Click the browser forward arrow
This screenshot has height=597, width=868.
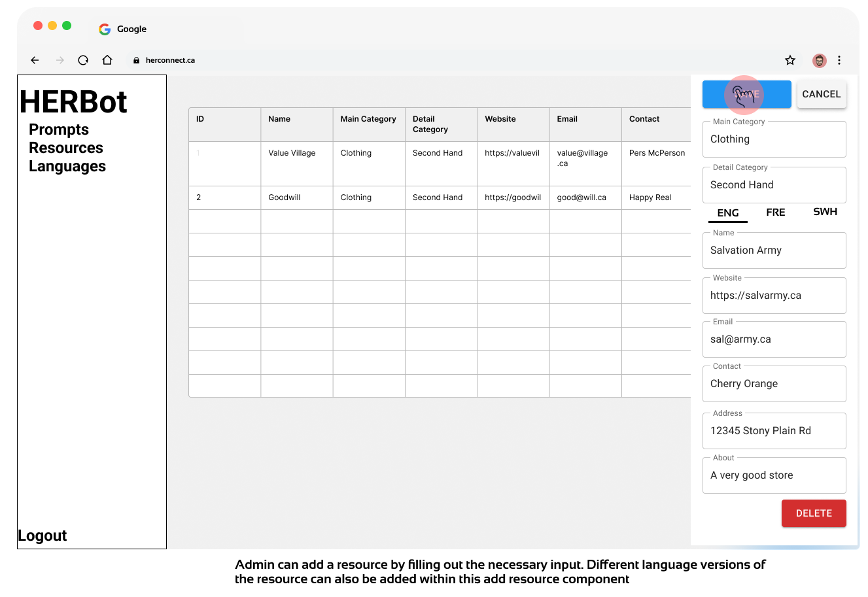click(60, 60)
